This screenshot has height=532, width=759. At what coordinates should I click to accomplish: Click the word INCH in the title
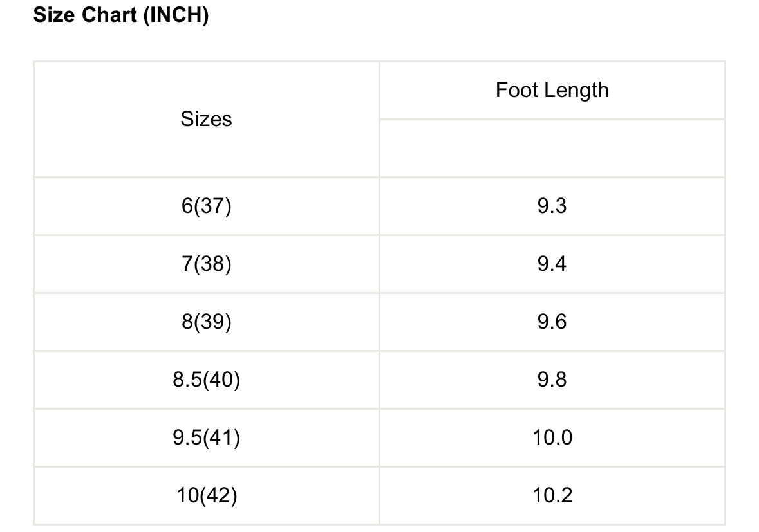176,15
